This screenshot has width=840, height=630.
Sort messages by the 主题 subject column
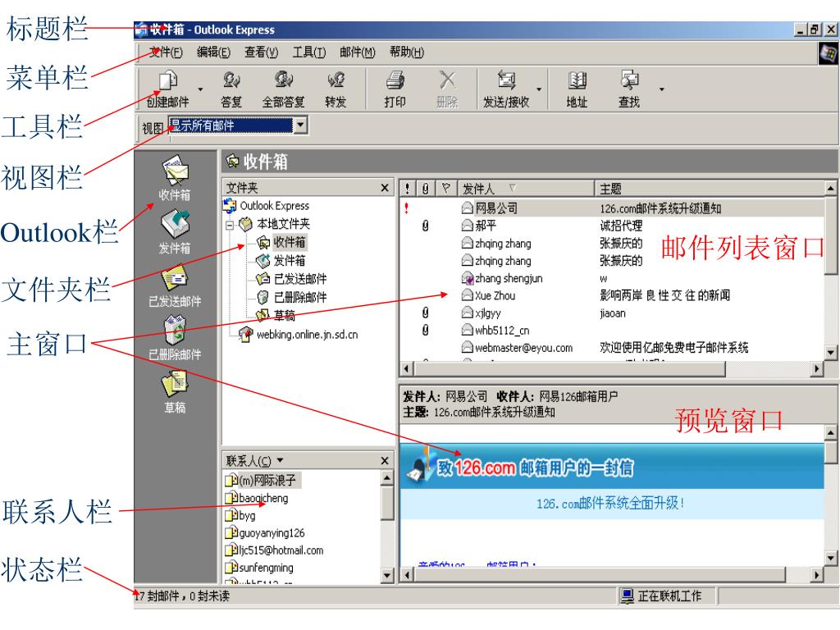coord(709,189)
